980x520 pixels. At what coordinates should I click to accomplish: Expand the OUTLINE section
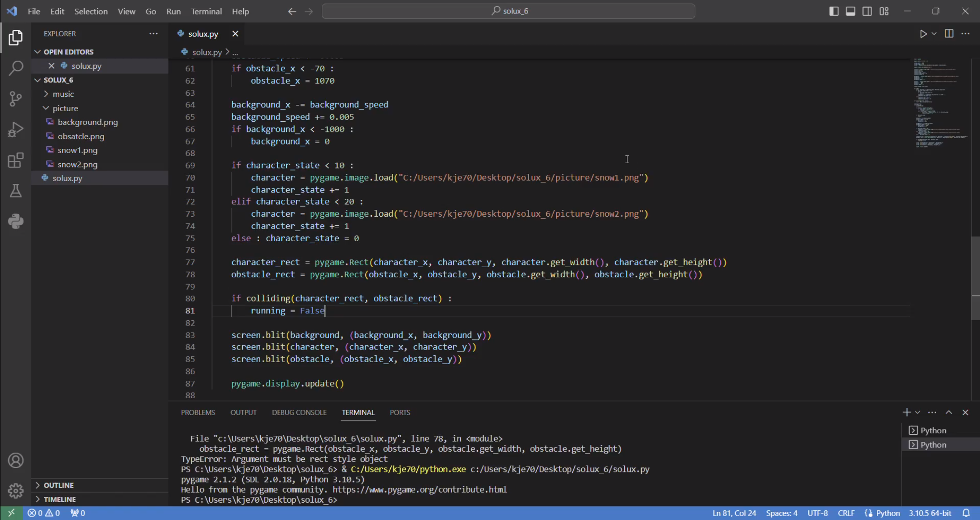(x=58, y=485)
